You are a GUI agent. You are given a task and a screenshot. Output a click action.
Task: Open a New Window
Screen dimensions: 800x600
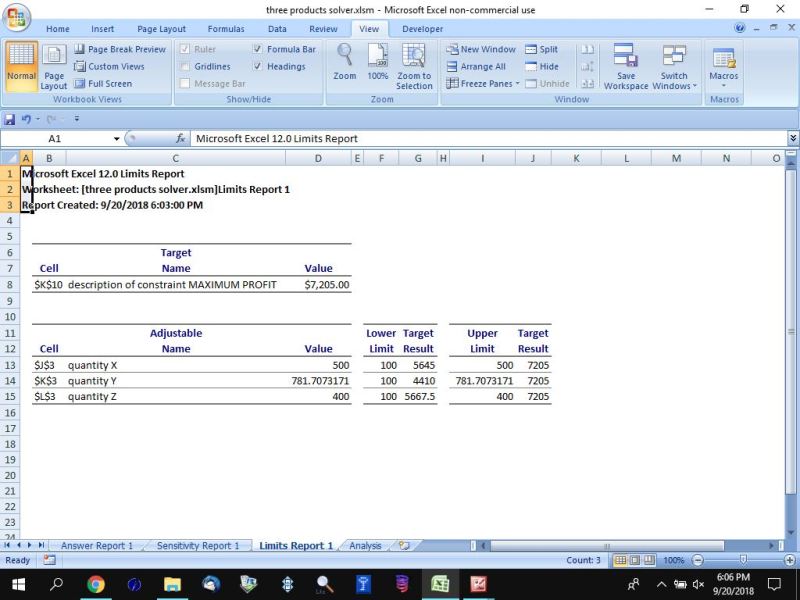tap(481, 49)
